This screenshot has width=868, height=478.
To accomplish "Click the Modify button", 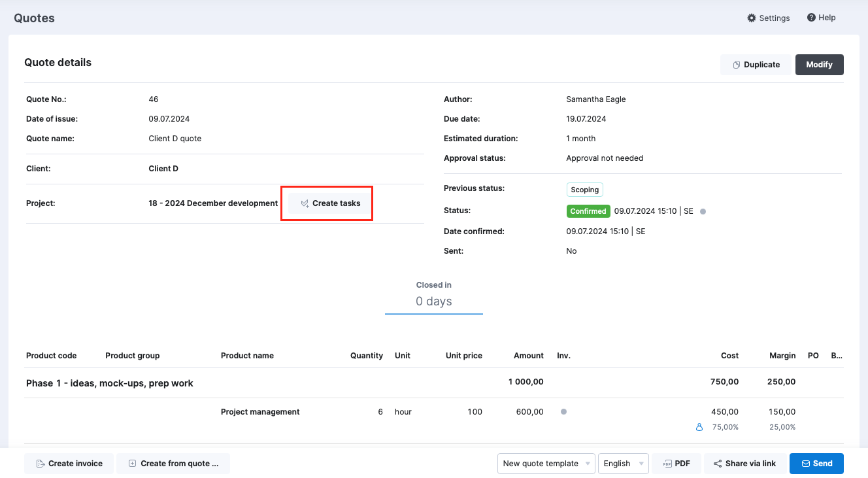I will coord(819,64).
